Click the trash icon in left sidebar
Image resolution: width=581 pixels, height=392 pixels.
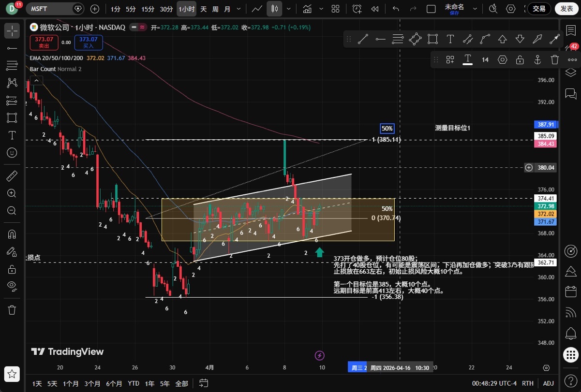click(12, 310)
